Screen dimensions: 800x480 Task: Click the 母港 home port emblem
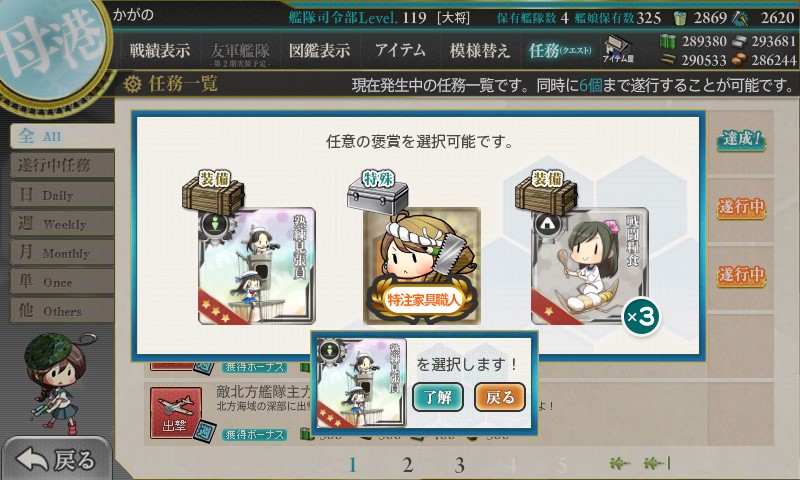(x=51, y=48)
